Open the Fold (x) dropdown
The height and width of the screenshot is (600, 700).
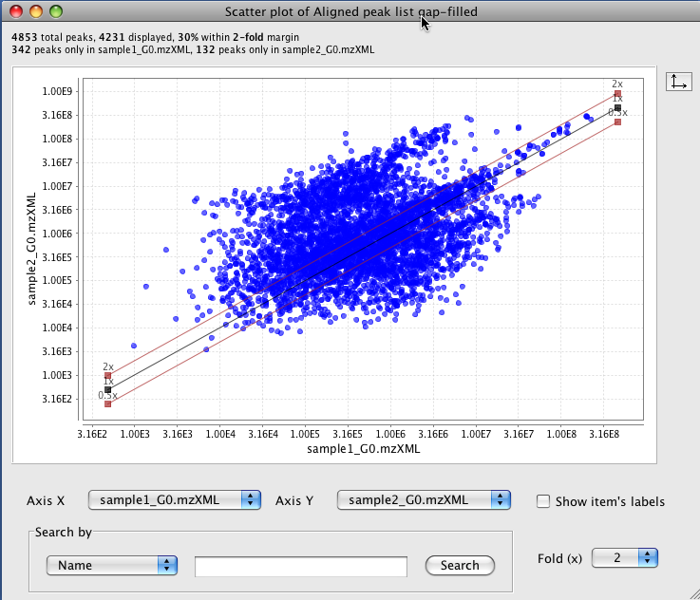click(x=625, y=557)
